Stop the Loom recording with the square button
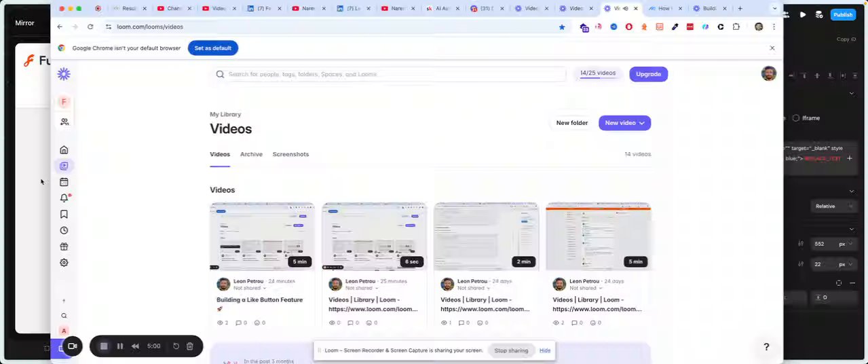Screen dimensions: 868x364 [104, 346]
